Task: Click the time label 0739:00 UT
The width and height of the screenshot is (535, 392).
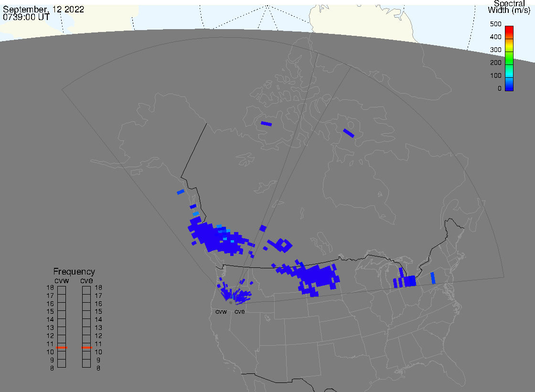Action: click(26, 17)
